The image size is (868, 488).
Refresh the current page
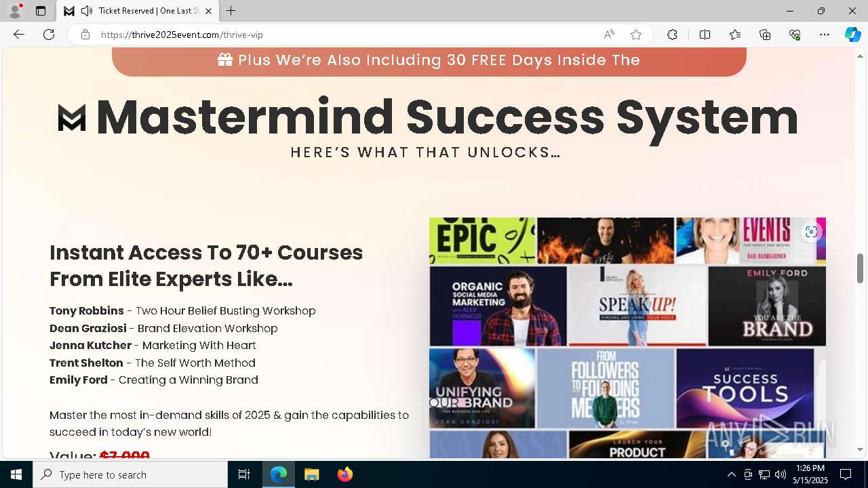point(49,35)
